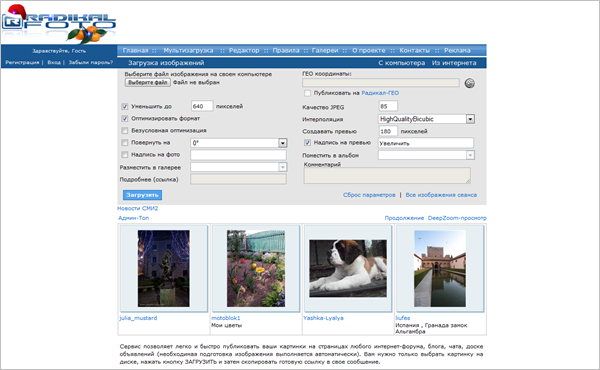Switch to 'Из интернета' upload tab

click(454, 63)
